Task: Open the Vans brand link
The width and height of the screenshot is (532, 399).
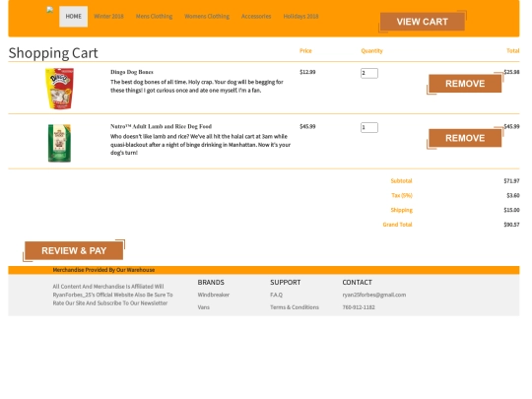Action: (204, 307)
